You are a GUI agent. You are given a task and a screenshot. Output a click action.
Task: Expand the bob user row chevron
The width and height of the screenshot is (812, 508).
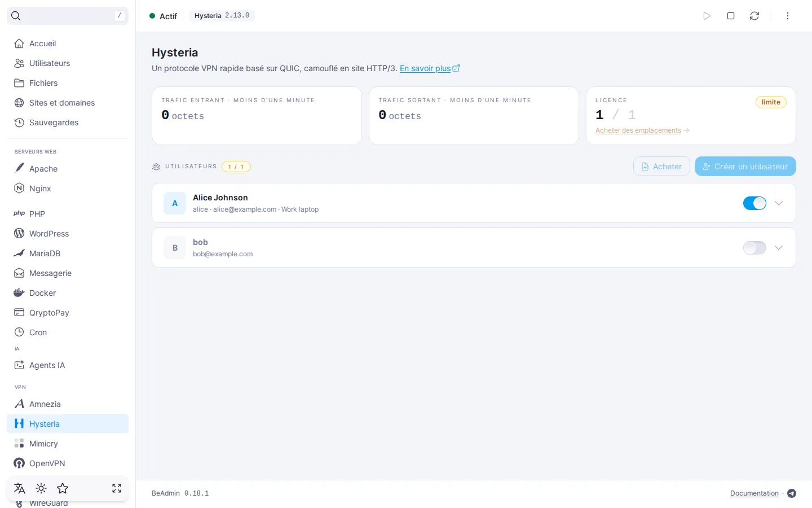779,248
